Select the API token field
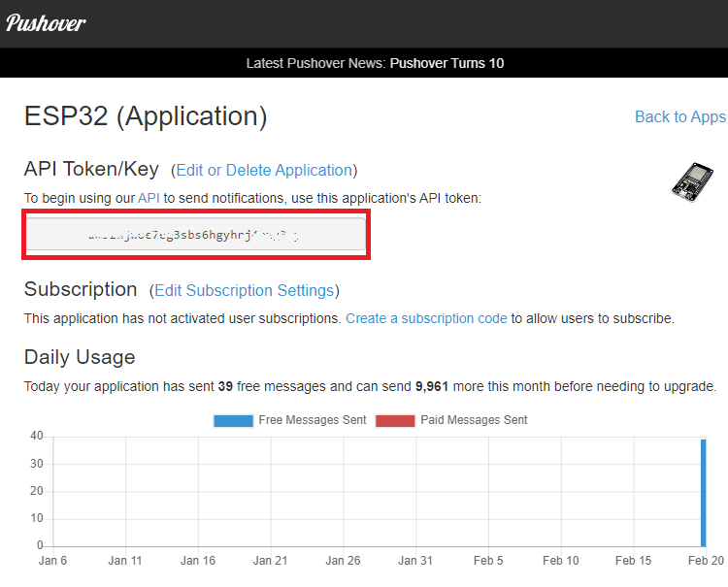Screen dimensions: 728x587 pyautogui.click(x=196, y=235)
